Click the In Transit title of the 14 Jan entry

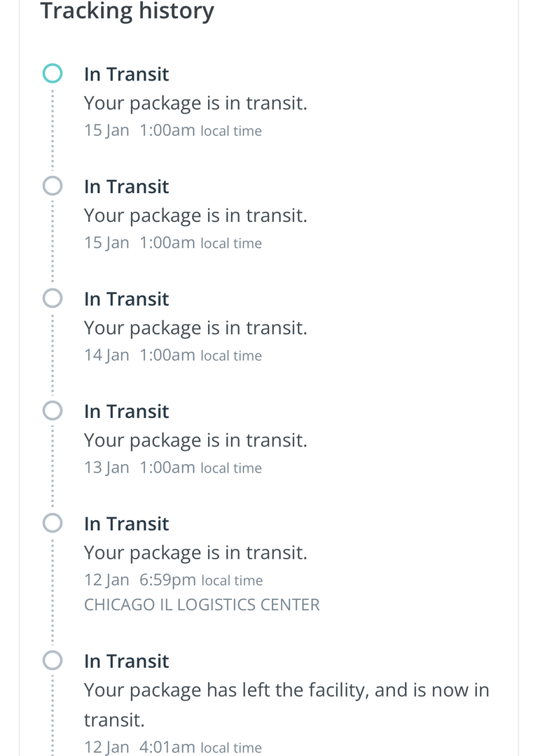[126, 299]
